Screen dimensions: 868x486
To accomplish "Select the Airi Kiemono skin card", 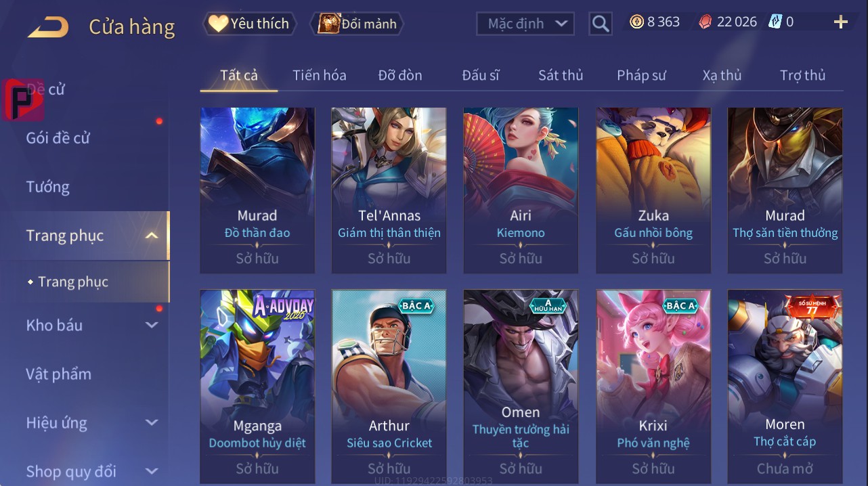I will (x=521, y=190).
